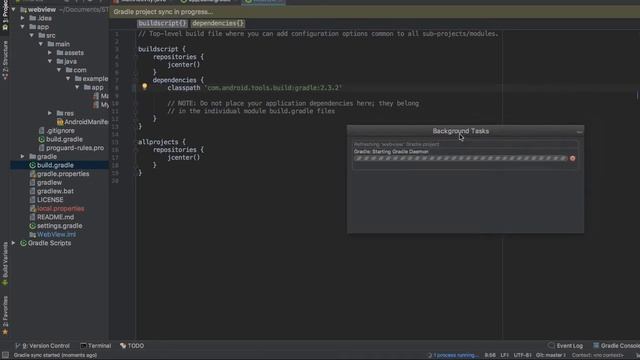The height and width of the screenshot is (360, 640).
Task: Select .gitignore file under app
Action: click(x=56, y=131)
